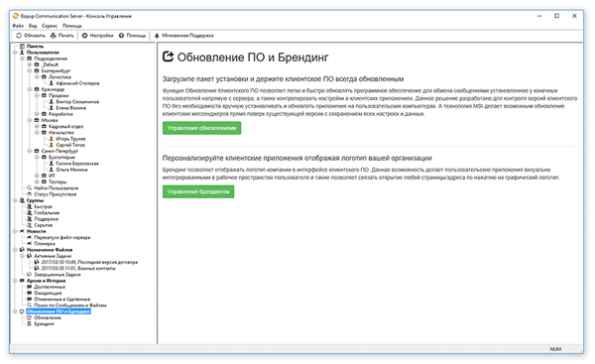Collapse the Краснодар node
This screenshot has width=595, height=364.
click(x=30, y=89)
